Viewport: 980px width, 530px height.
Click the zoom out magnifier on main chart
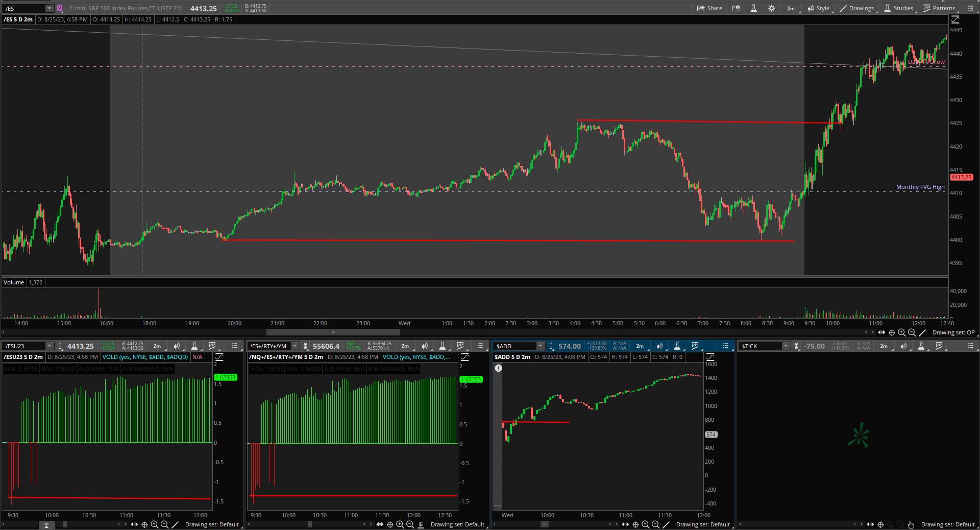[x=912, y=332]
